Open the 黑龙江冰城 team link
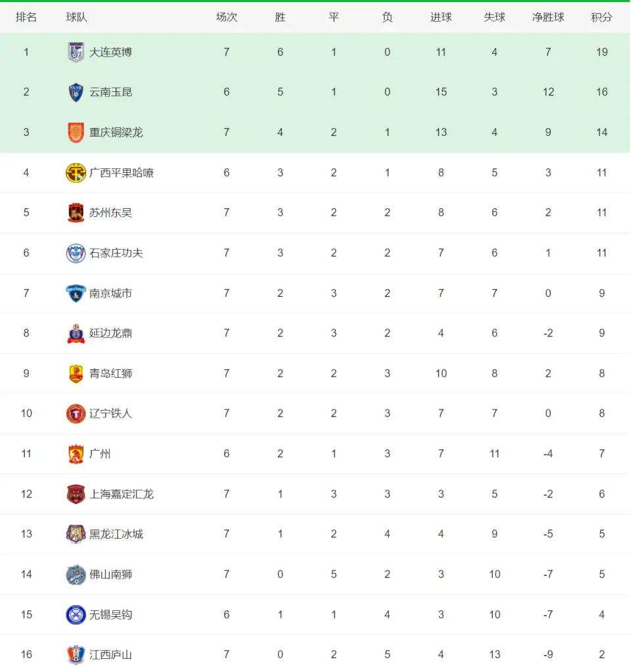Image resolution: width=631 pixels, height=672 pixels. pyautogui.click(x=116, y=534)
